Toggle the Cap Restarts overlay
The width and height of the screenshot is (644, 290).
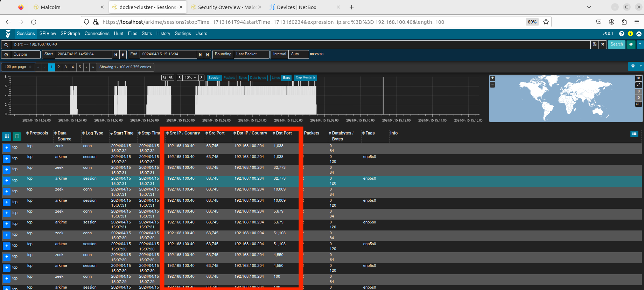click(305, 78)
